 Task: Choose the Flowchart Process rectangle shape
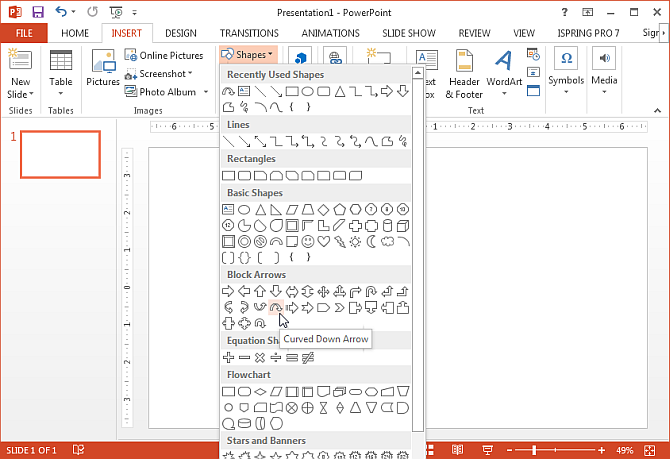[x=229, y=391]
